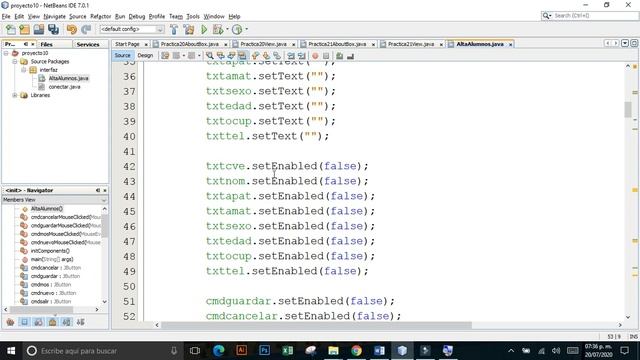
Task: Click the Find Next Occurrence editor icon
Action: (231, 56)
